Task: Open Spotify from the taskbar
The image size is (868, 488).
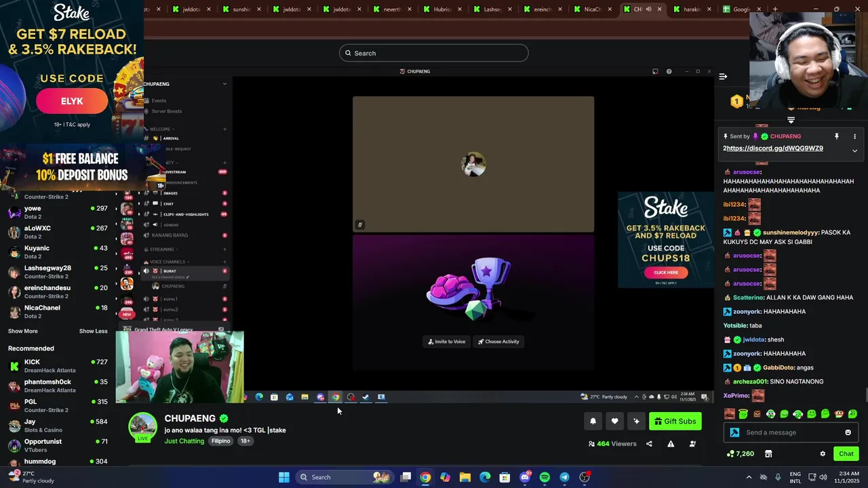Action: pyautogui.click(x=545, y=477)
